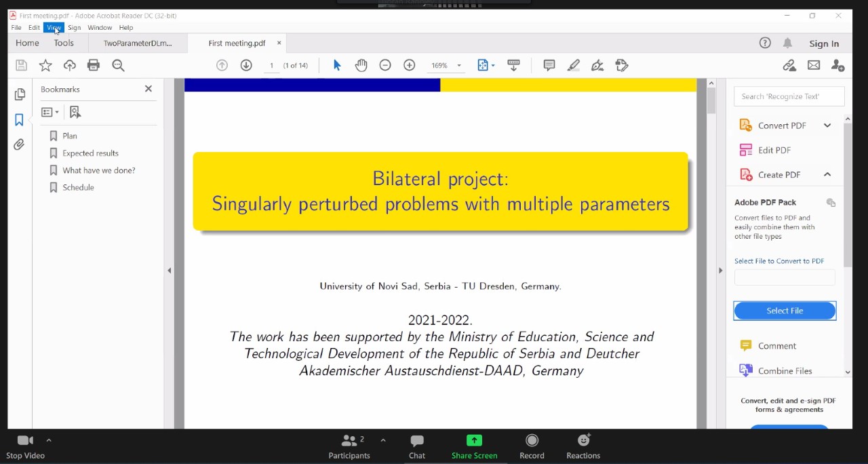This screenshot has height=464, width=868.
Task: Click the Zoom in plus icon
Action: point(409,65)
